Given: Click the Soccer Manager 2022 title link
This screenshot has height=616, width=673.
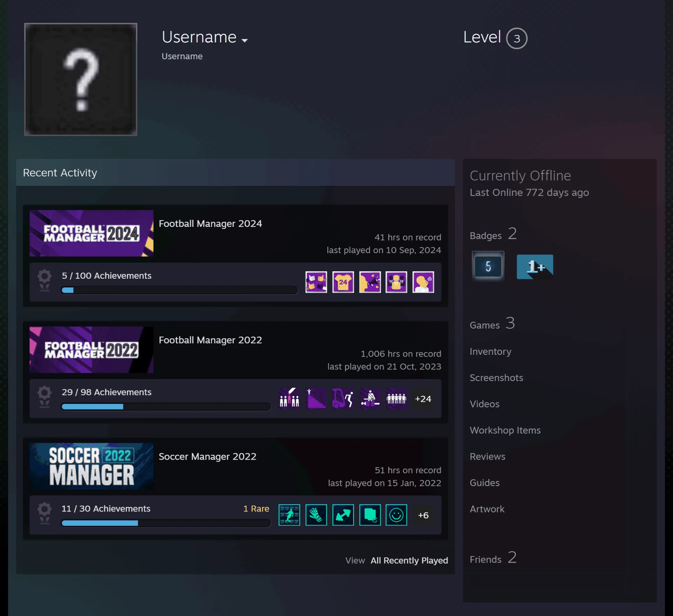Looking at the screenshot, I should [x=208, y=456].
